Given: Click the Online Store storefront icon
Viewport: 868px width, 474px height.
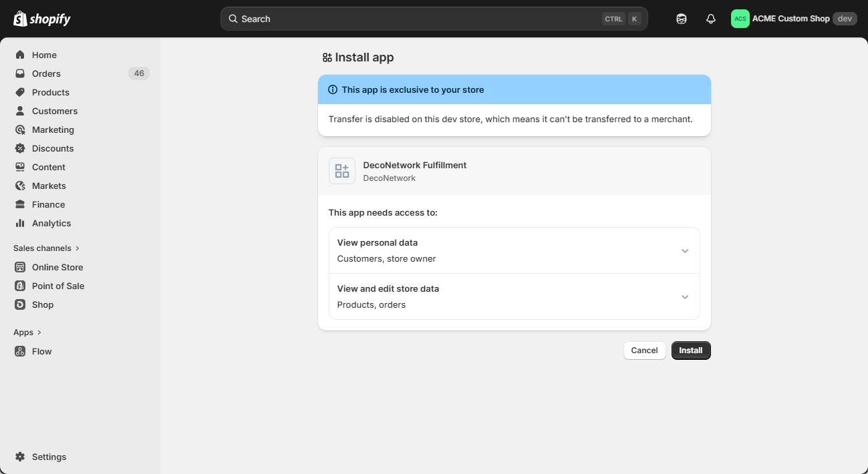Looking at the screenshot, I should 20,267.
